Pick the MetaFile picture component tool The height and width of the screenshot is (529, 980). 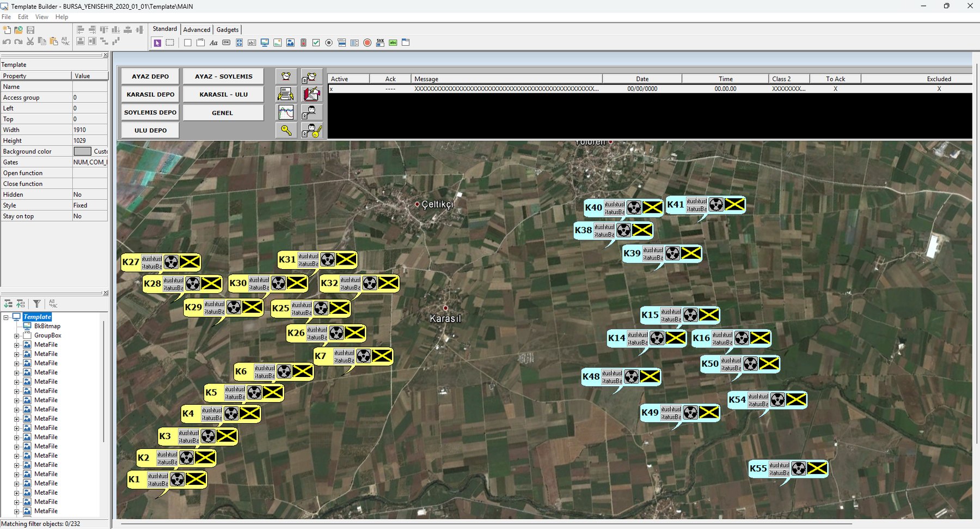(x=290, y=42)
